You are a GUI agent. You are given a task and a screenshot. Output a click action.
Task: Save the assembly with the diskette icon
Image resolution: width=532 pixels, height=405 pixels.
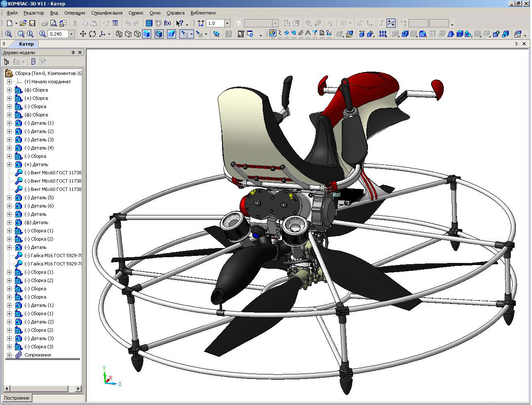click(x=32, y=24)
